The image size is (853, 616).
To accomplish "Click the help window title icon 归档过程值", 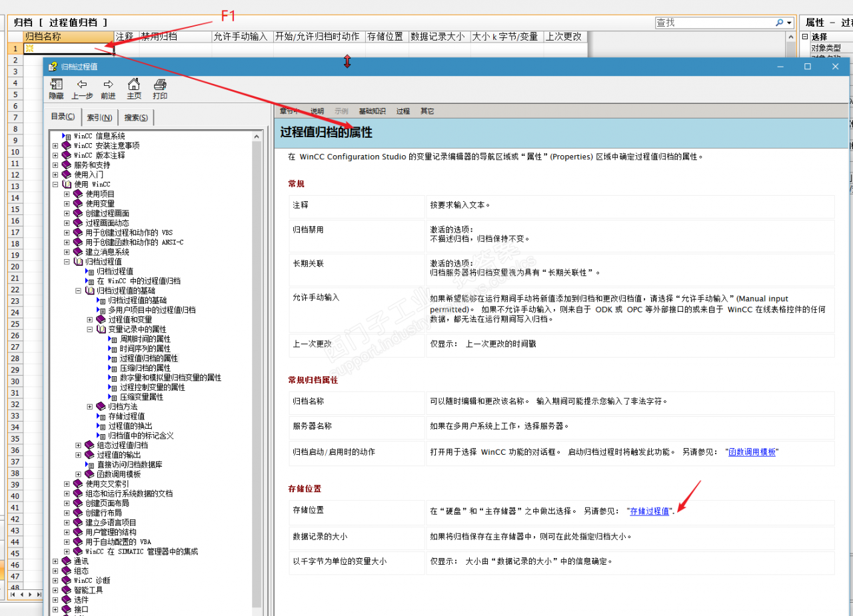I will [x=52, y=67].
